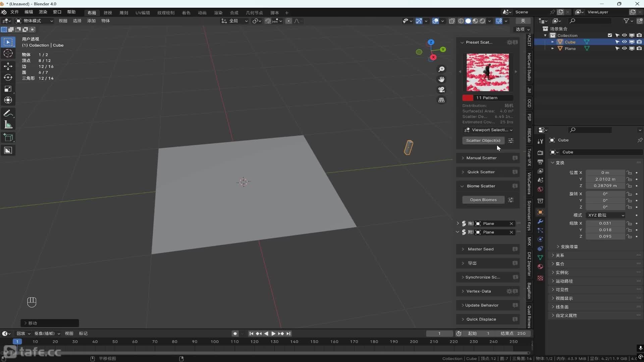Image resolution: width=644 pixels, height=362 pixels.
Task: Click the Open Biomes button
Action: coord(483,200)
